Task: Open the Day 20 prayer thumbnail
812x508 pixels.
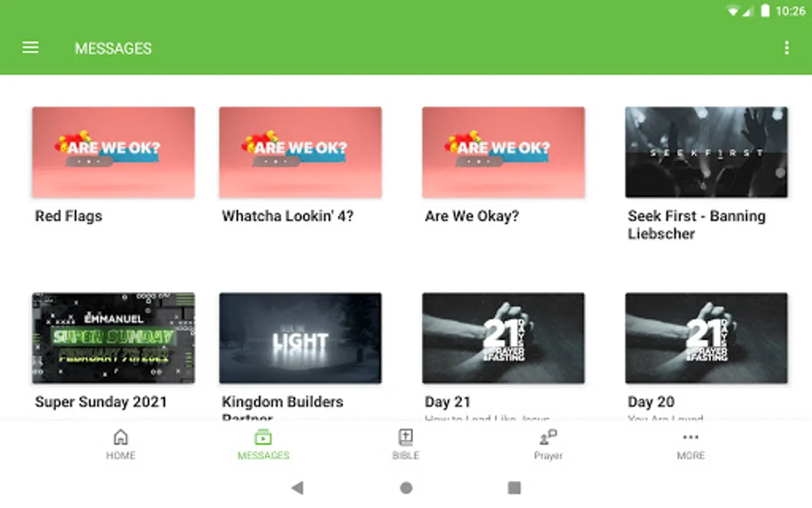Action: [x=707, y=338]
